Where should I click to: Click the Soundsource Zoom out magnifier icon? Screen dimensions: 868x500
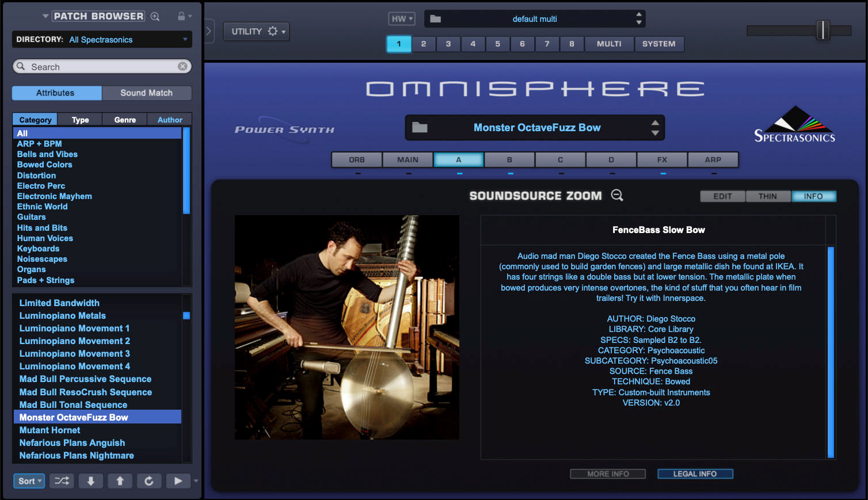click(617, 196)
